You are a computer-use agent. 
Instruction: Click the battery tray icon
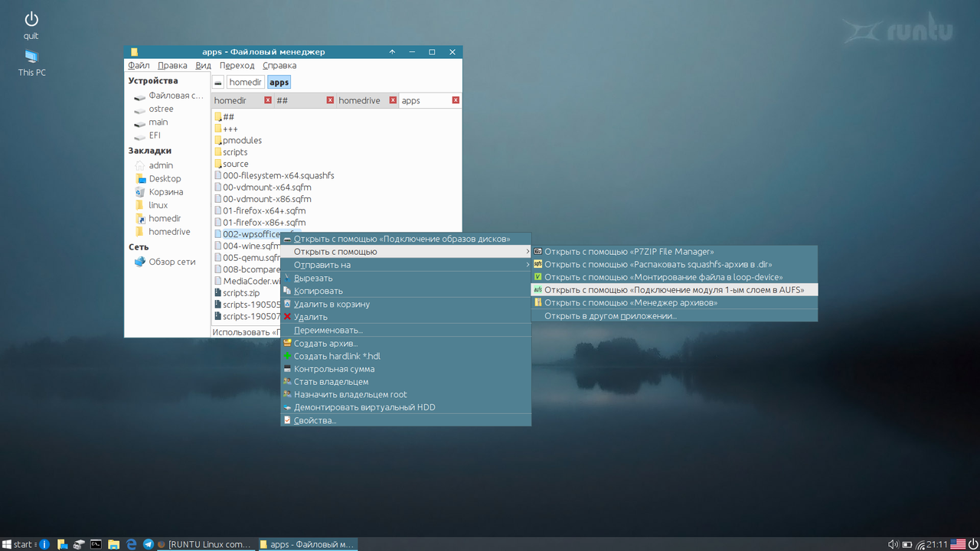click(907, 544)
